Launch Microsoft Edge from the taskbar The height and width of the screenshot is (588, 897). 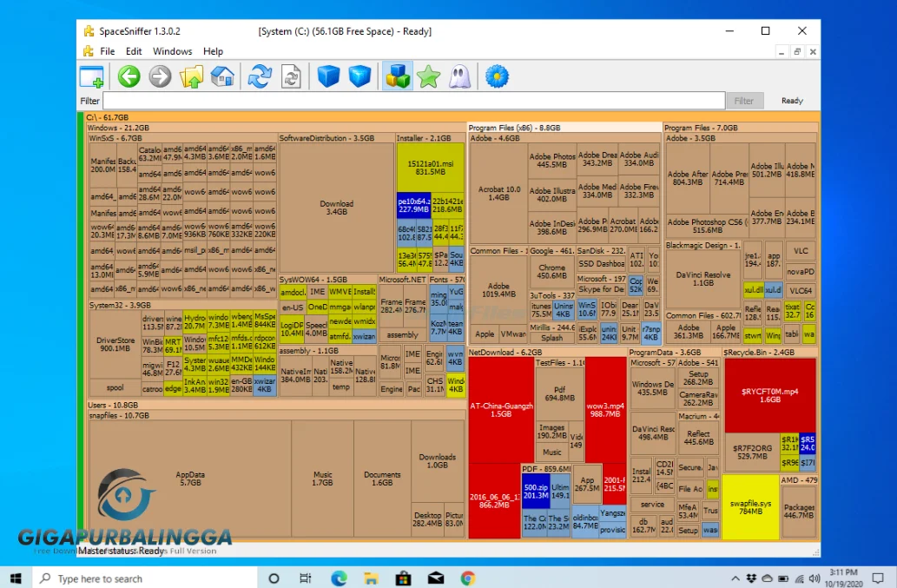coord(339,578)
